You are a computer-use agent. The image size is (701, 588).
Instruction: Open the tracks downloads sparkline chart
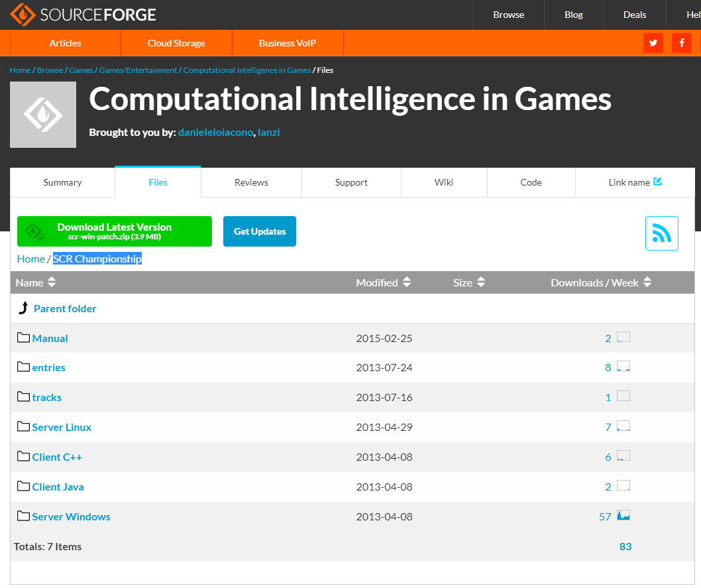[x=623, y=396]
